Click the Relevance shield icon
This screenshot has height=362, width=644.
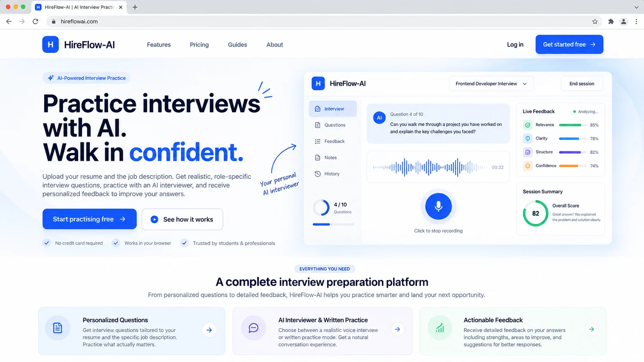tap(528, 125)
